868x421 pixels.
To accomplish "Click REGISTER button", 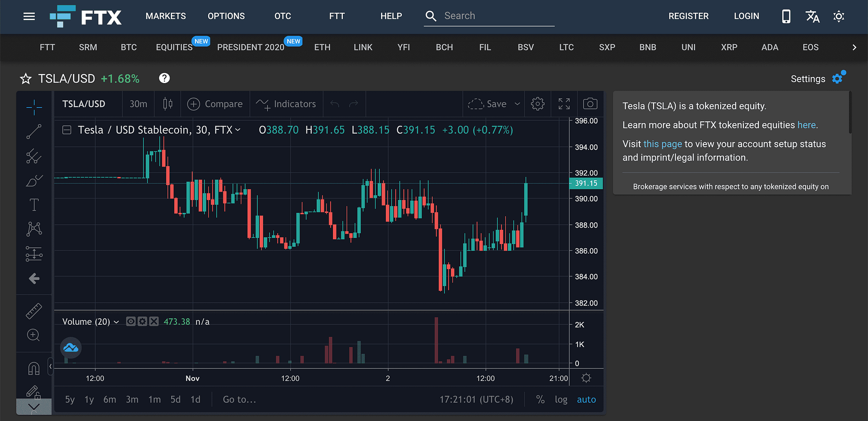I will [x=689, y=16].
